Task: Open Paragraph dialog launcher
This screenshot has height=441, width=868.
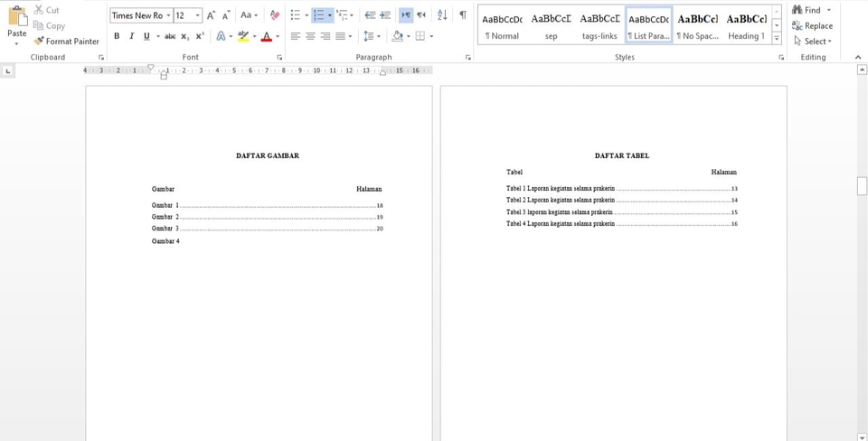Action: pos(468,57)
